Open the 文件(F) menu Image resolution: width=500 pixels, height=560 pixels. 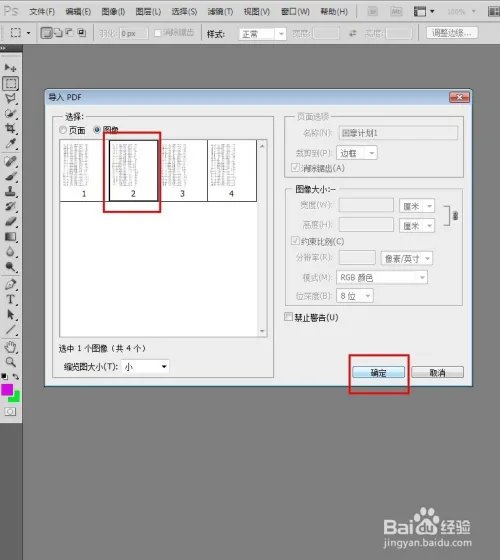(x=42, y=12)
